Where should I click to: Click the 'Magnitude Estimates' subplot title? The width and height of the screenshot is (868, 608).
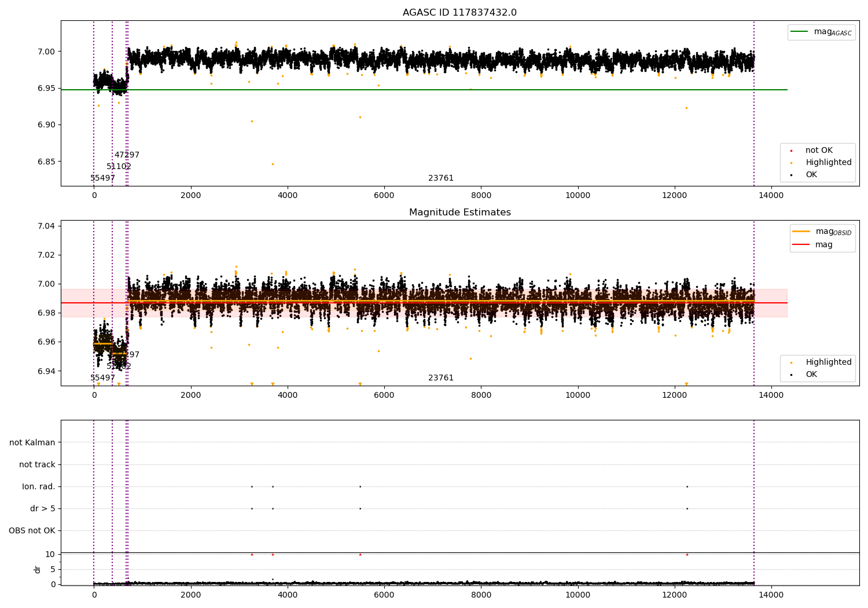459,213
